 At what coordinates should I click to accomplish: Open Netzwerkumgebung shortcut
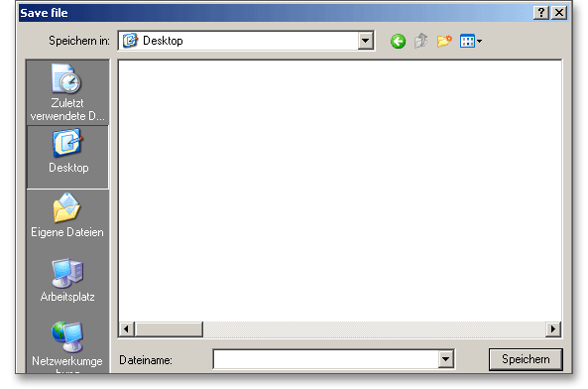pyautogui.click(x=67, y=345)
